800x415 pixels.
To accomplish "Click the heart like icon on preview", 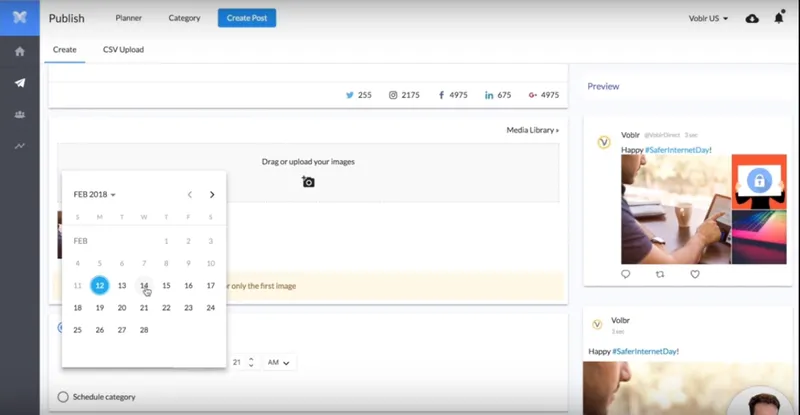I will point(694,274).
